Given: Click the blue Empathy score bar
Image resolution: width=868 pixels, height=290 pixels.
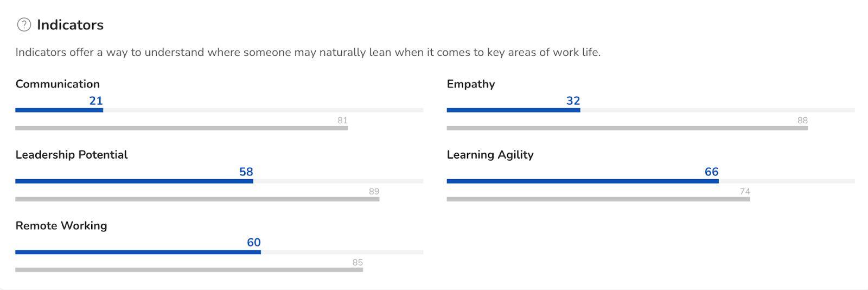Looking at the screenshot, I should pyautogui.click(x=513, y=110).
